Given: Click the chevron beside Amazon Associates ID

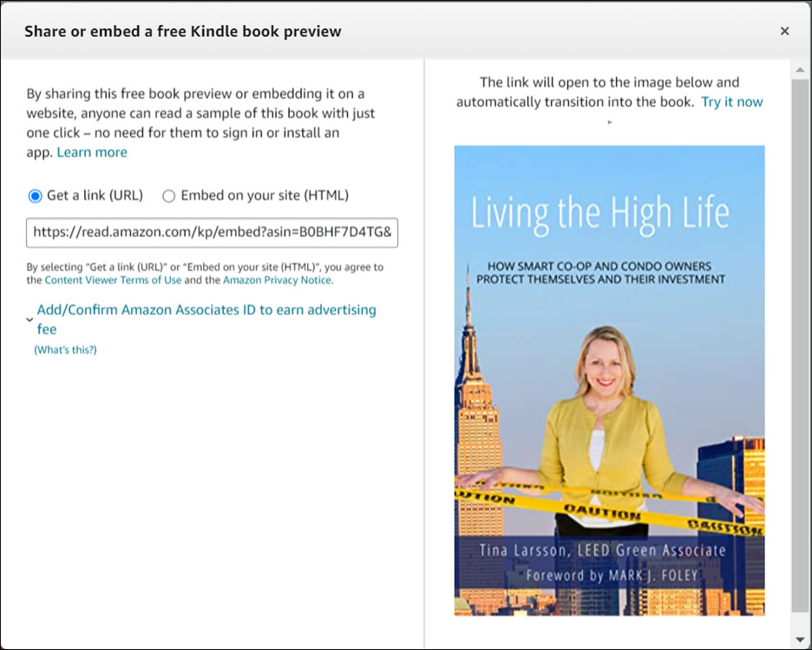Looking at the screenshot, I should tap(30, 319).
